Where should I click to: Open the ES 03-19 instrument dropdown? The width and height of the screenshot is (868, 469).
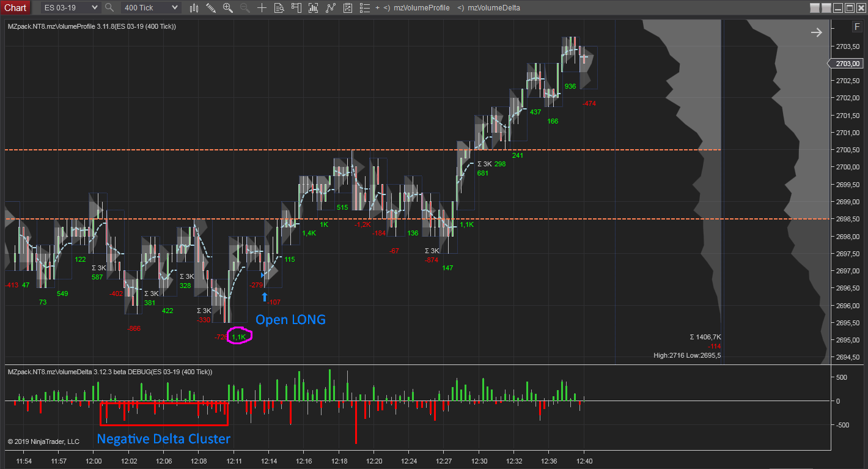point(70,7)
